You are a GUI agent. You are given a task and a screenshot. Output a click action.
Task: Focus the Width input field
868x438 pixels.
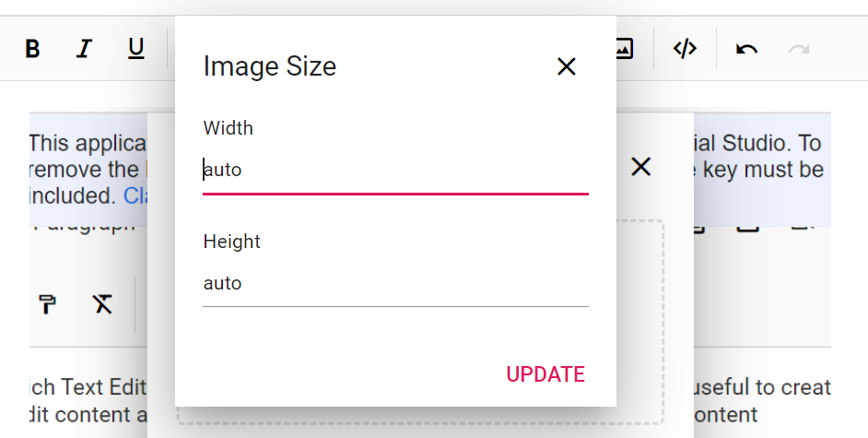pos(395,170)
